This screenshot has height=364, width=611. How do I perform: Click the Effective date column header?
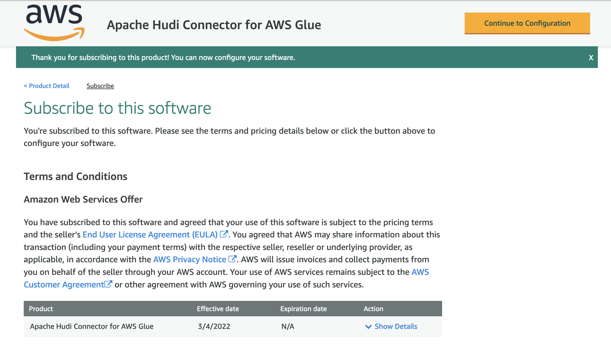tap(218, 309)
